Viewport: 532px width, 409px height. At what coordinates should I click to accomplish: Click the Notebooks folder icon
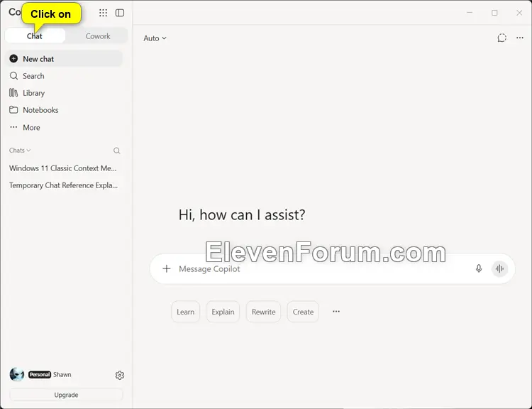(13, 110)
